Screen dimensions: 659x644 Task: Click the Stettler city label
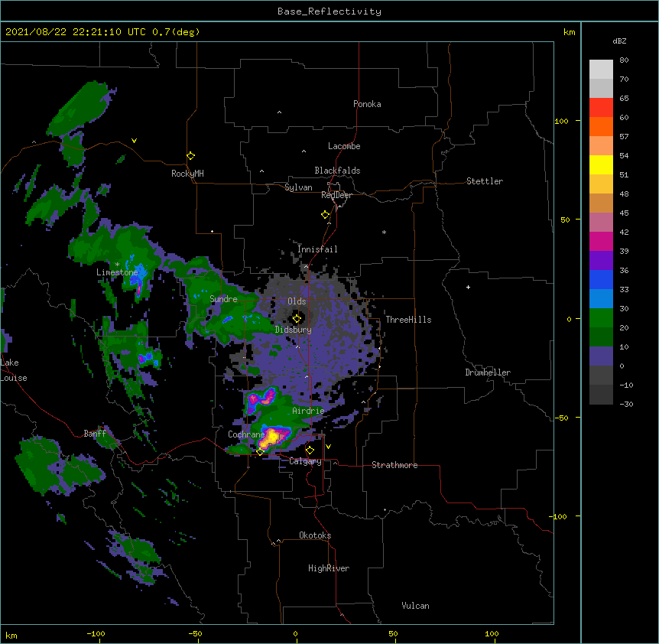click(x=485, y=181)
